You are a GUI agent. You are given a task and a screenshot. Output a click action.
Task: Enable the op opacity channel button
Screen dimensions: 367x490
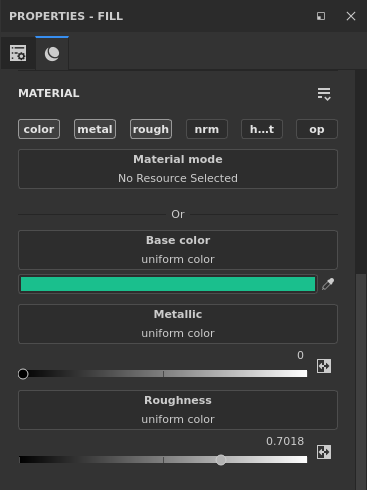tap(317, 129)
